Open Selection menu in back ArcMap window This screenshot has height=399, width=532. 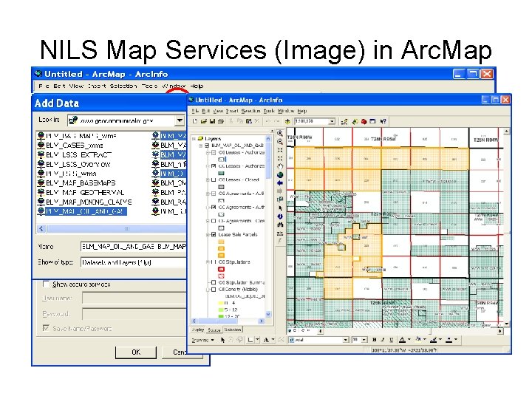(x=123, y=86)
